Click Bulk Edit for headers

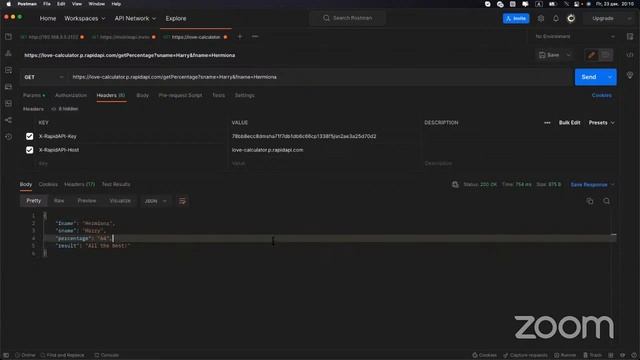pos(569,122)
